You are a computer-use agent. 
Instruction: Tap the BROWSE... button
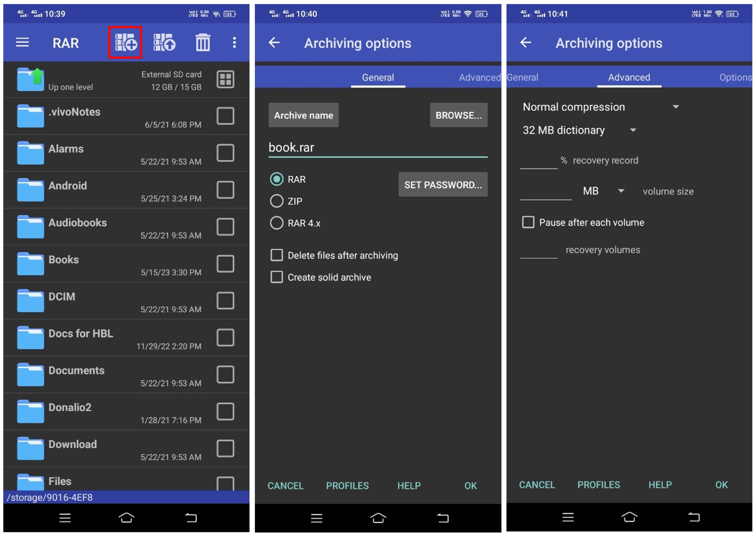pos(459,115)
